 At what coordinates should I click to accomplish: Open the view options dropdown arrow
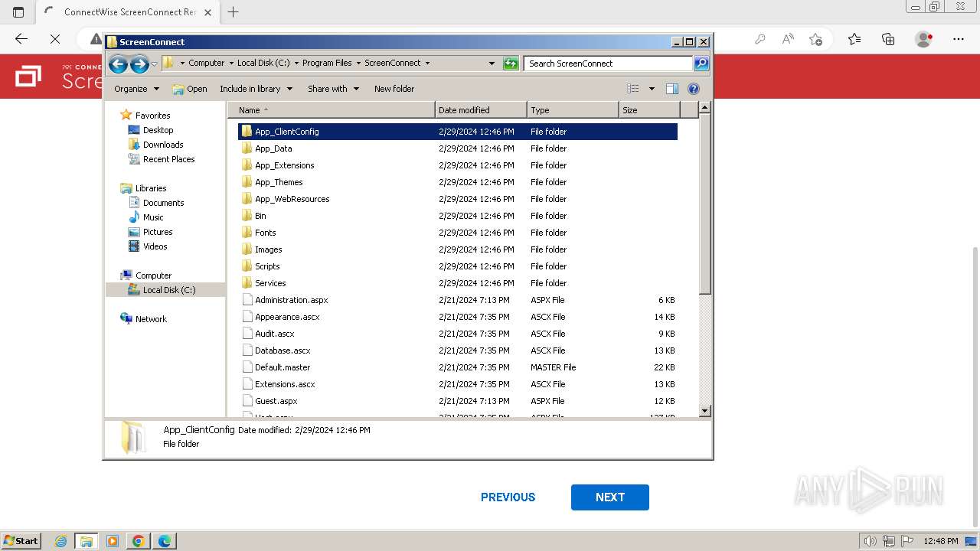click(652, 89)
